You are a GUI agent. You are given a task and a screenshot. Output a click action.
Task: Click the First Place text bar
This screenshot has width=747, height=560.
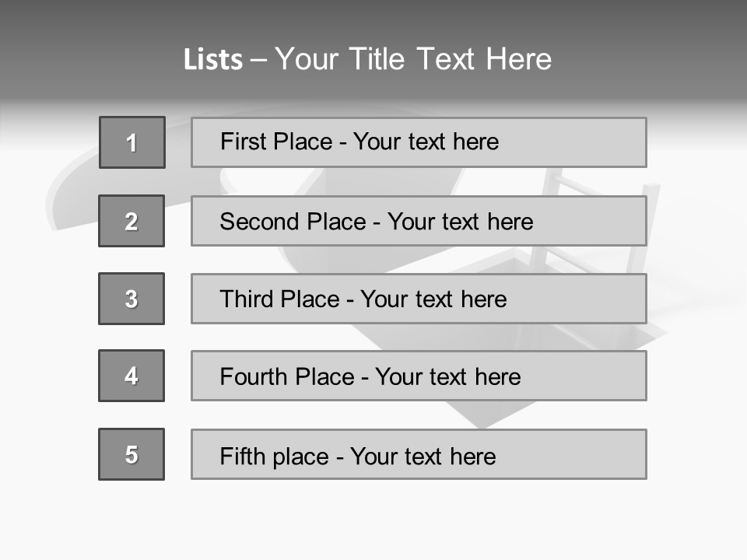coord(419,142)
